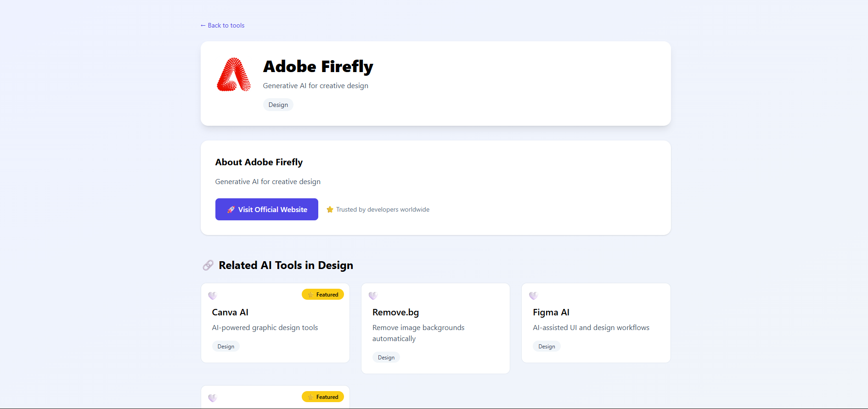Click AI-powered graphic design tools description

[265, 328]
